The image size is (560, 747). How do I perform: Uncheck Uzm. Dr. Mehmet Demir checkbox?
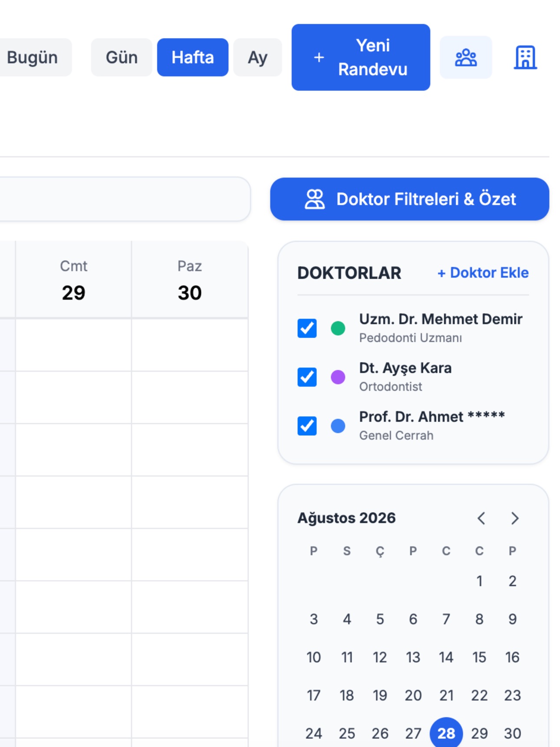tap(307, 328)
